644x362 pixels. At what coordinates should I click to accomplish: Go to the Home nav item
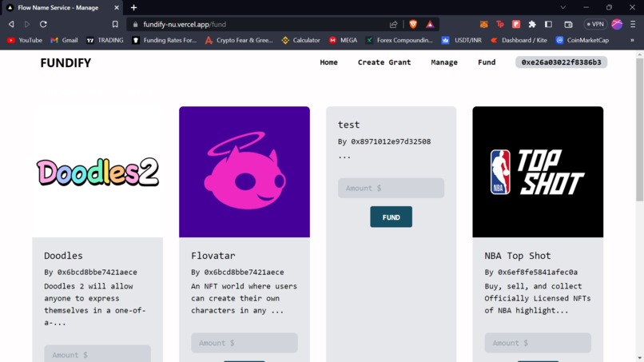pos(328,62)
